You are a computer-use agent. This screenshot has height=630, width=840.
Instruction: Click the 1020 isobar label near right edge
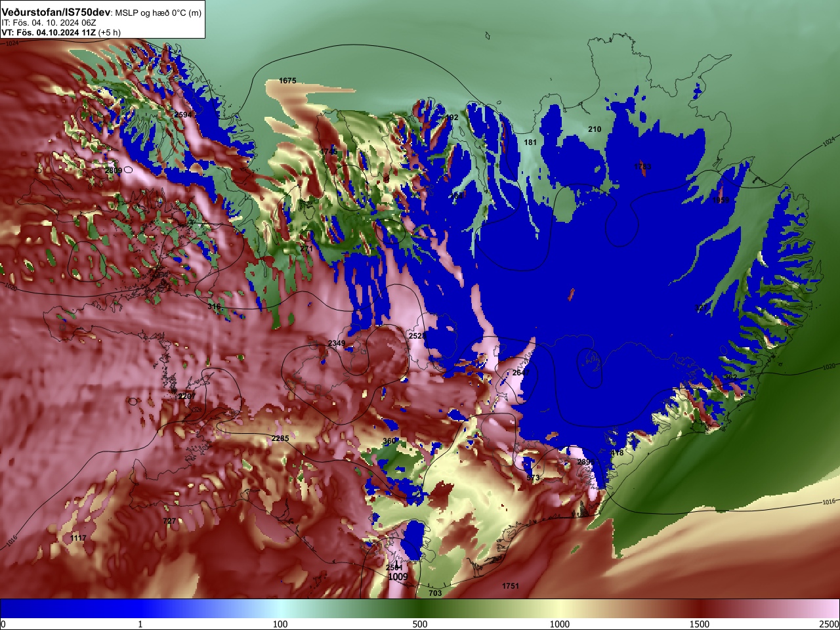coord(829,367)
